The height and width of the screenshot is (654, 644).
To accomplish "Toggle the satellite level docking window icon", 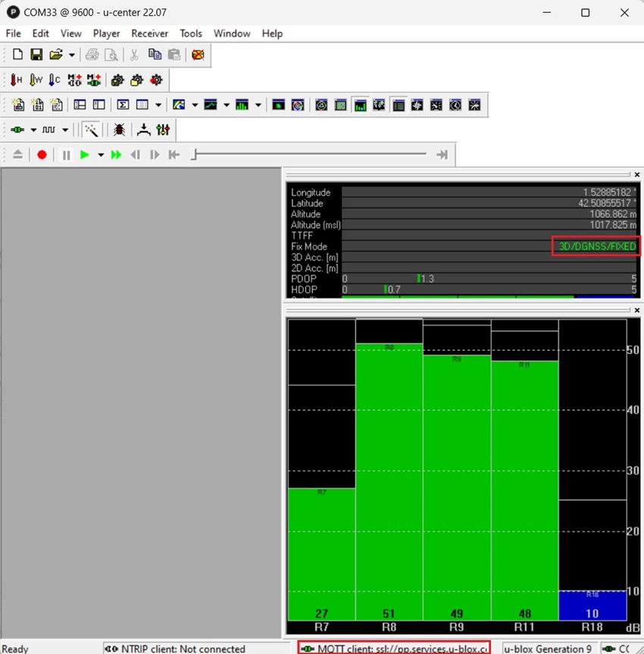I will click(360, 105).
